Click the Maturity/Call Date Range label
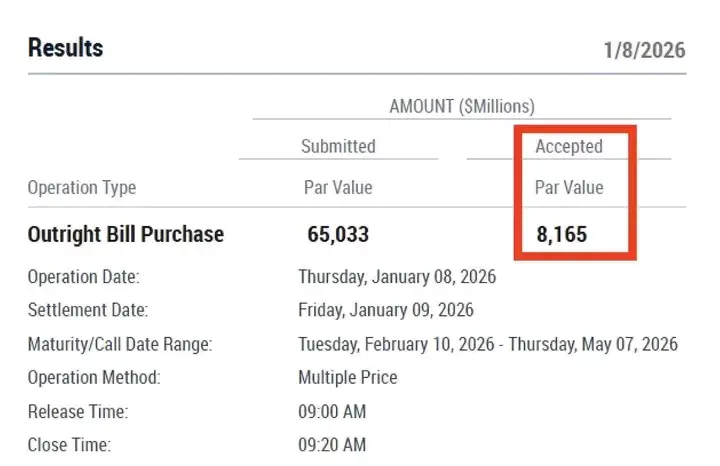Image resolution: width=720 pixels, height=466 pixels. click(120, 345)
